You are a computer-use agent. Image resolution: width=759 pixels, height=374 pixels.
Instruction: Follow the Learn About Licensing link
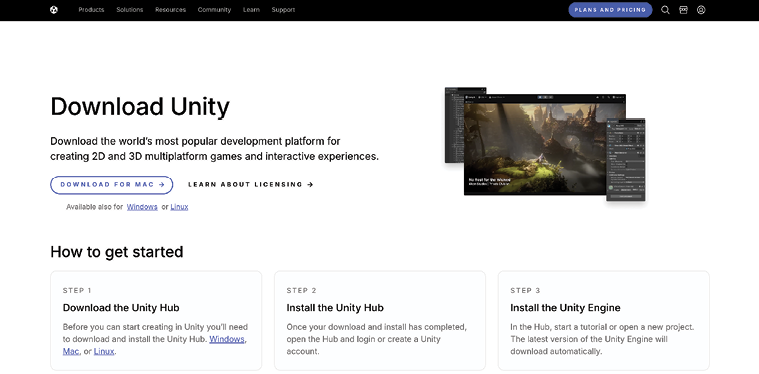pyautogui.click(x=251, y=184)
